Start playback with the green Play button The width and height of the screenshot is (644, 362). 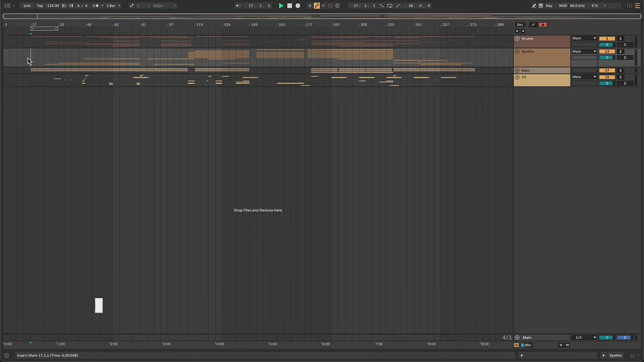point(281,6)
